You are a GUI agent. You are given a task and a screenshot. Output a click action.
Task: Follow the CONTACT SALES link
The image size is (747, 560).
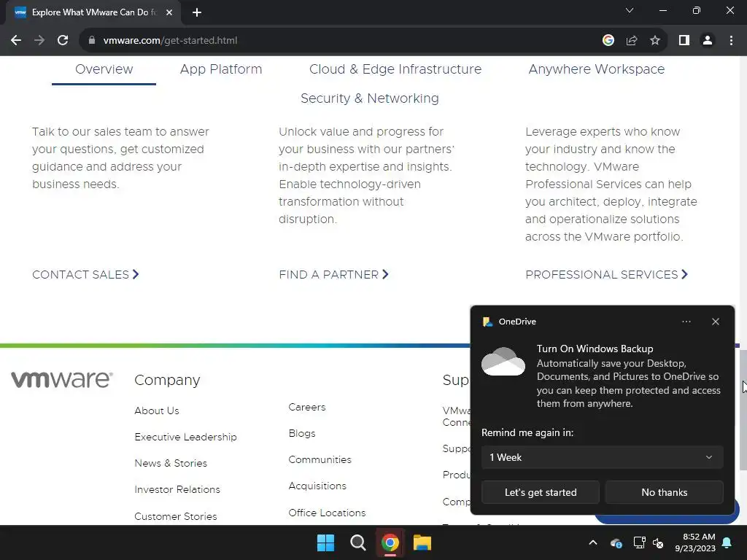coord(86,274)
